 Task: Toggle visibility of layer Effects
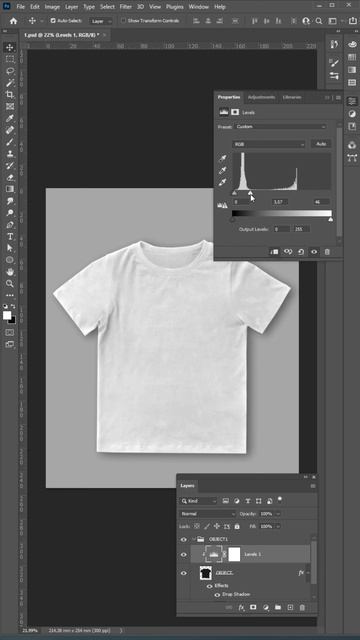click(x=209, y=586)
